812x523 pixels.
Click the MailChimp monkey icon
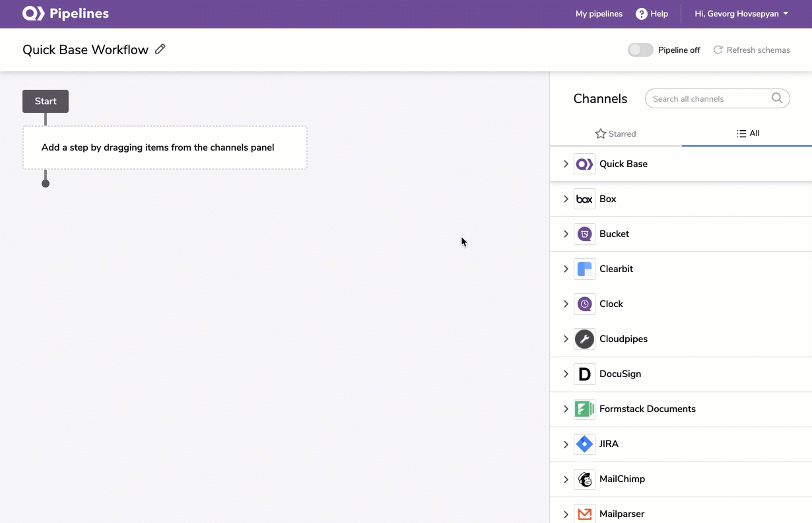pos(584,479)
